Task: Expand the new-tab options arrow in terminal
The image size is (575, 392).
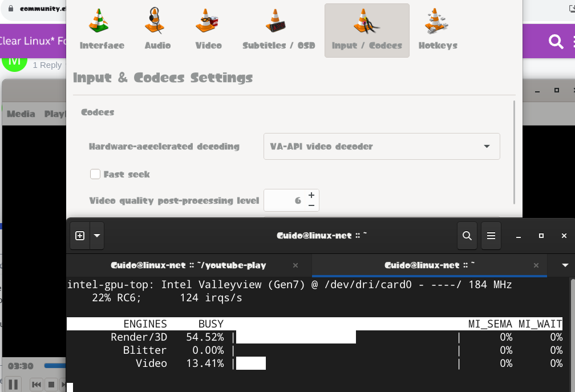Action: click(97, 236)
